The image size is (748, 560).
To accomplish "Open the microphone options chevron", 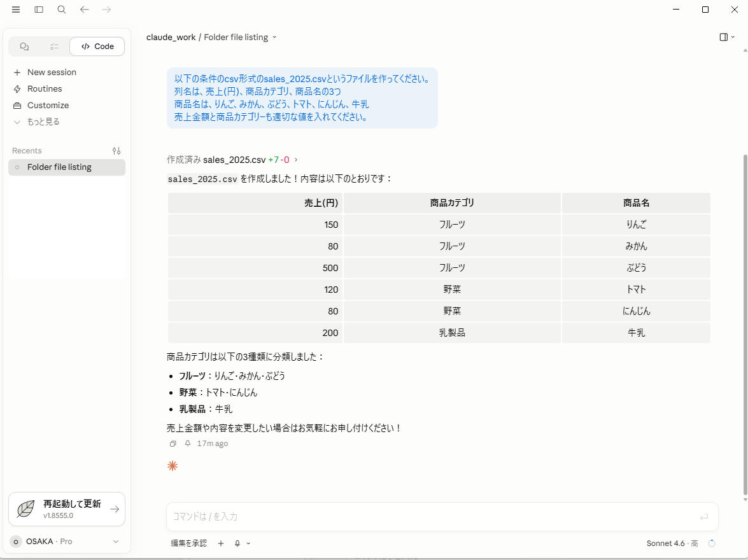I will [248, 543].
